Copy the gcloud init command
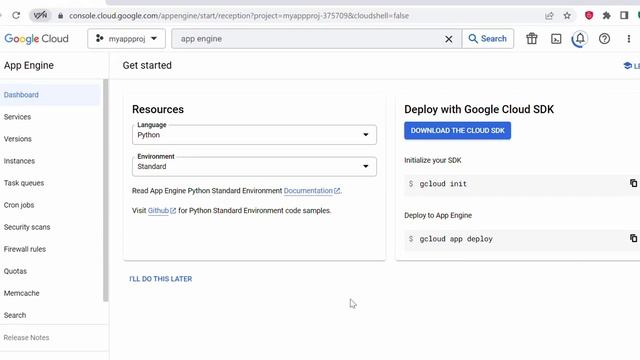The height and width of the screenshot is (360, 640). click(633, 183)
